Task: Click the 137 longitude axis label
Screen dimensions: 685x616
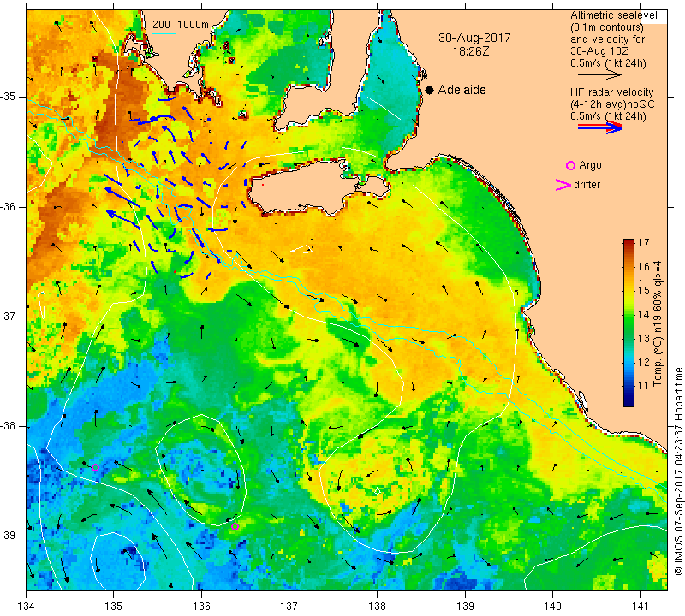Action: 289,606
